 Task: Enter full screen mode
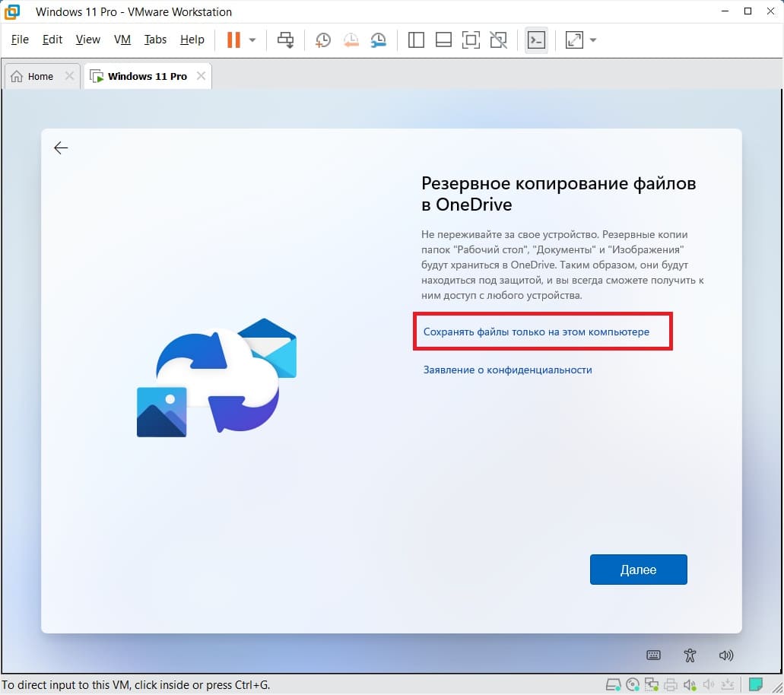pyautogui.click(x=471, y=40)
